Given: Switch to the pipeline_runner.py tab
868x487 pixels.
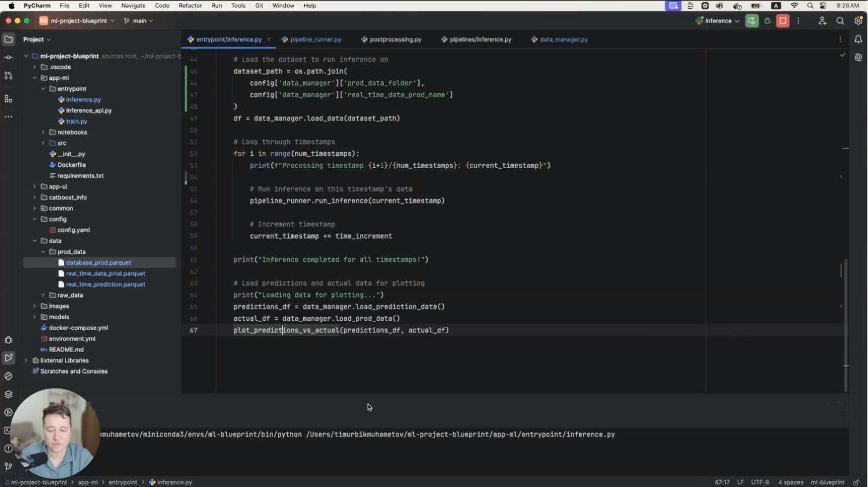Looking at the screenshot, I should click(x=315, y=39).
